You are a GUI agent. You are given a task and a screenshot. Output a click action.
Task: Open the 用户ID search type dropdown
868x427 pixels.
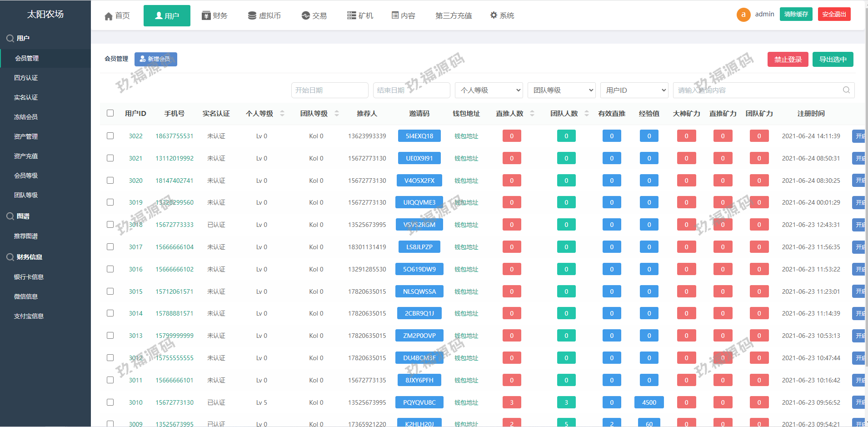(634, 90)
